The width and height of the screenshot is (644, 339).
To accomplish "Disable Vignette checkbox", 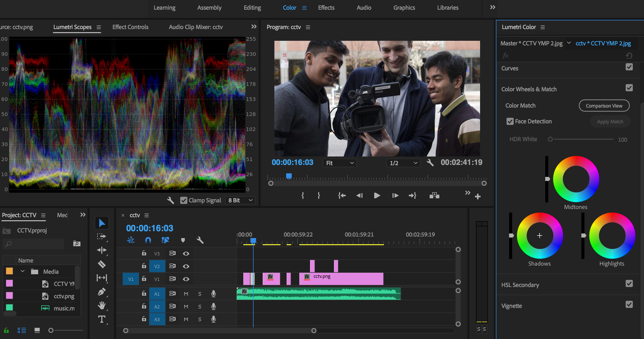I will point(629,305).
